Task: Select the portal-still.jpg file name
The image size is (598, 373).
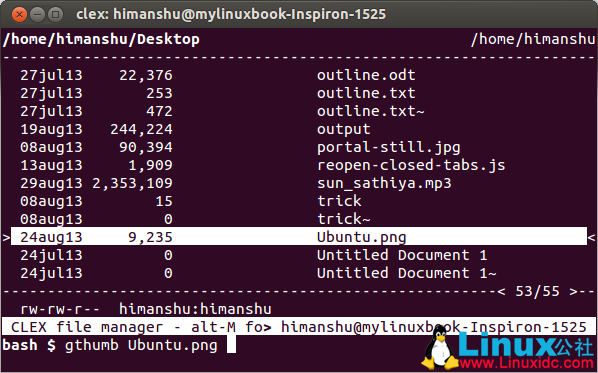Action: [389, 147]
